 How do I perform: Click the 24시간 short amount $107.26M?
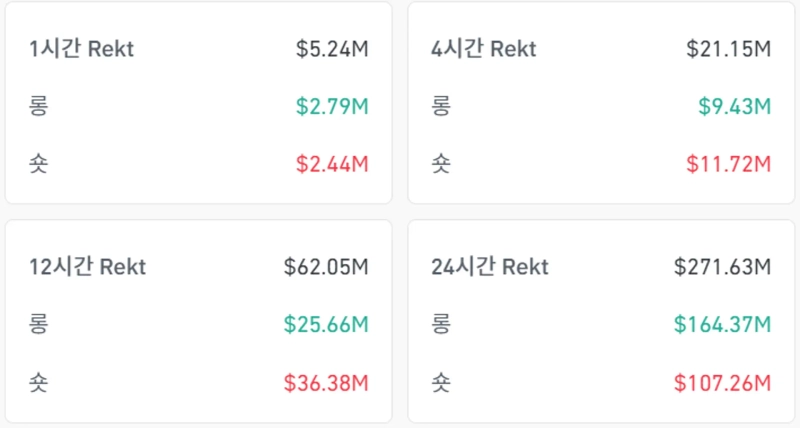pos(722,382)
